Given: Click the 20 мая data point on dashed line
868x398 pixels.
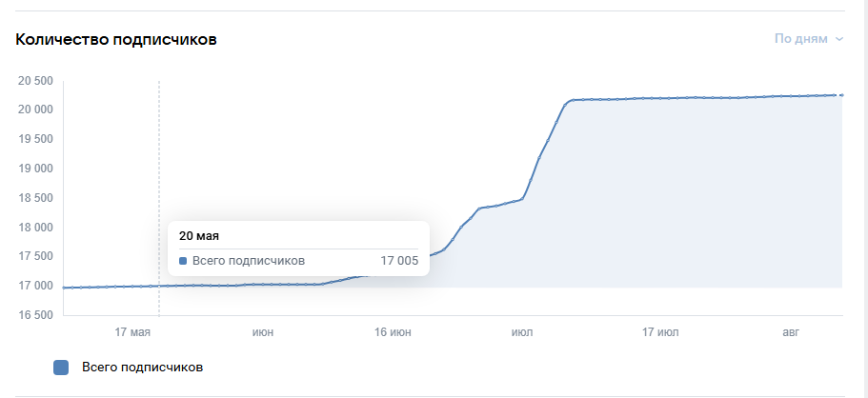Looking at the screenshot, I should click(x=159, y=287).
